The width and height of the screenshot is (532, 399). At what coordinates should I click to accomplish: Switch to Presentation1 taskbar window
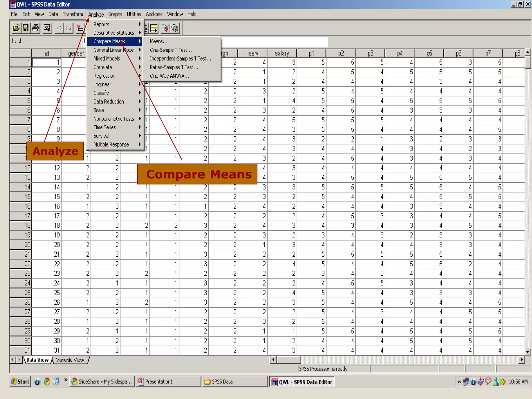(169, 381)
